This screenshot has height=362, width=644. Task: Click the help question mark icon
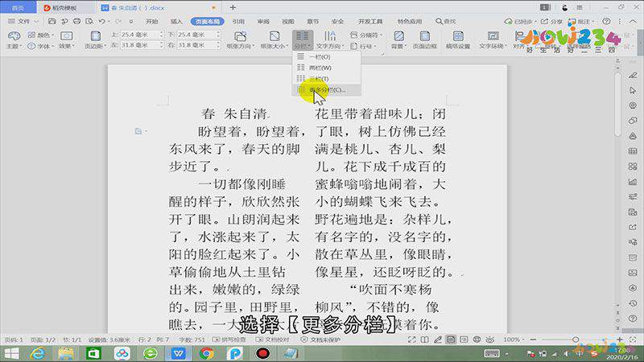(606, 21)
